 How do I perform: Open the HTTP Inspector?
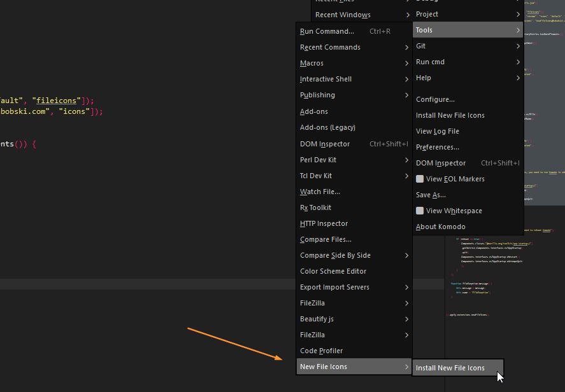354,223
